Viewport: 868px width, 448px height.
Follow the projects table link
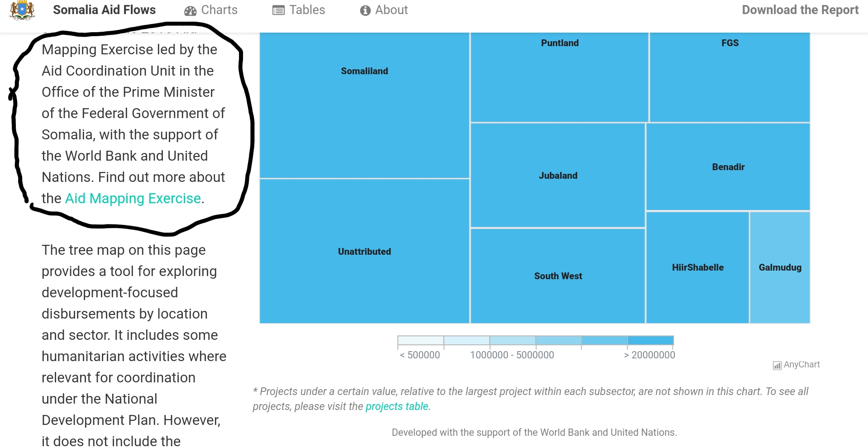397,406
